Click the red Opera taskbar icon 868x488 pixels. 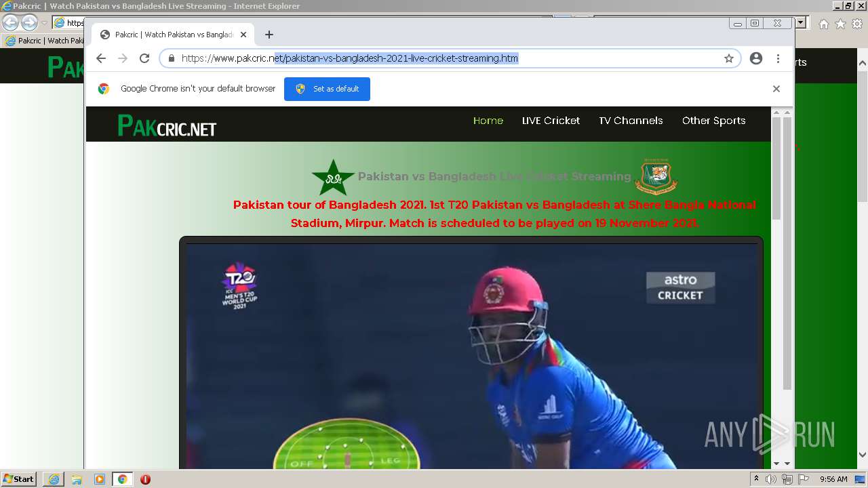pos(145,479)
